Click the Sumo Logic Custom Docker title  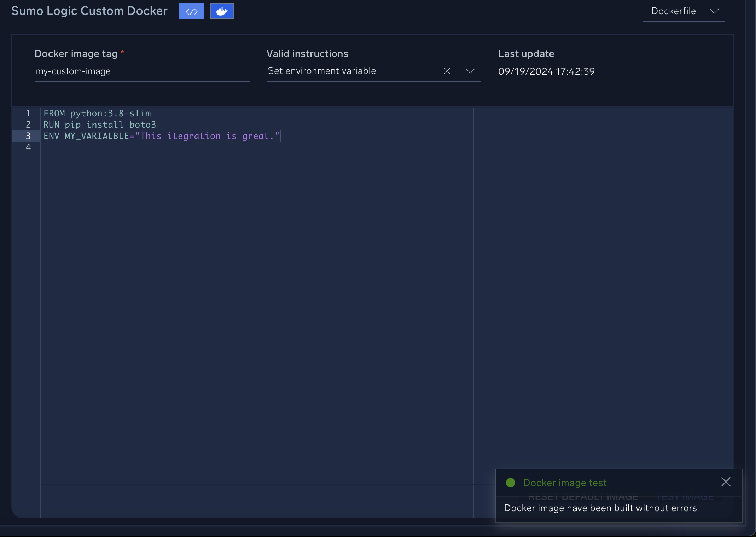[x=89, y=10]
